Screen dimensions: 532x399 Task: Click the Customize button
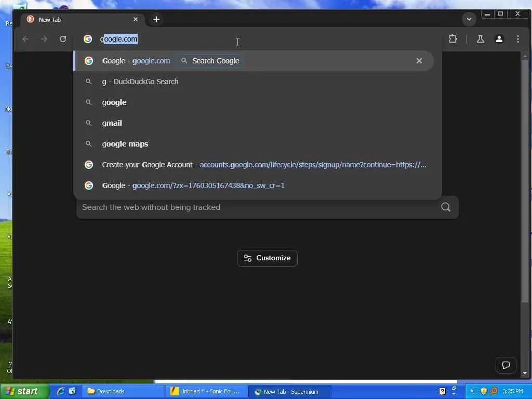click(x=267, y=258)
